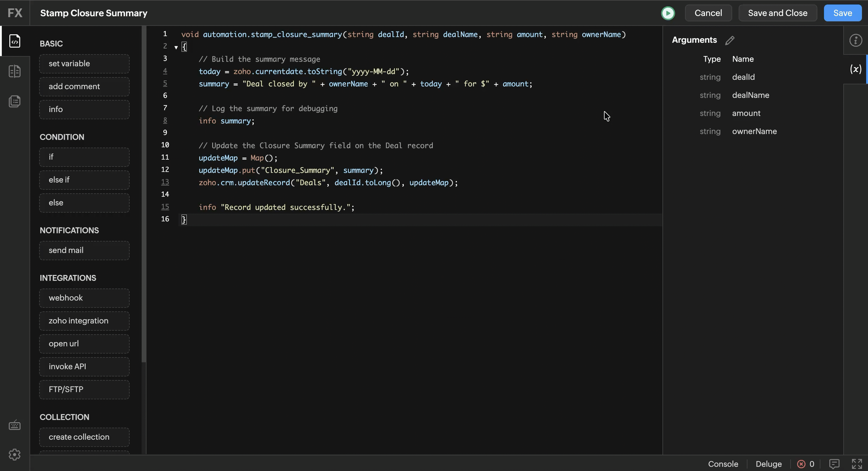Pick the info snippet block
The width and height of the screenshot is (868, 471).
(x=84, y=109)
